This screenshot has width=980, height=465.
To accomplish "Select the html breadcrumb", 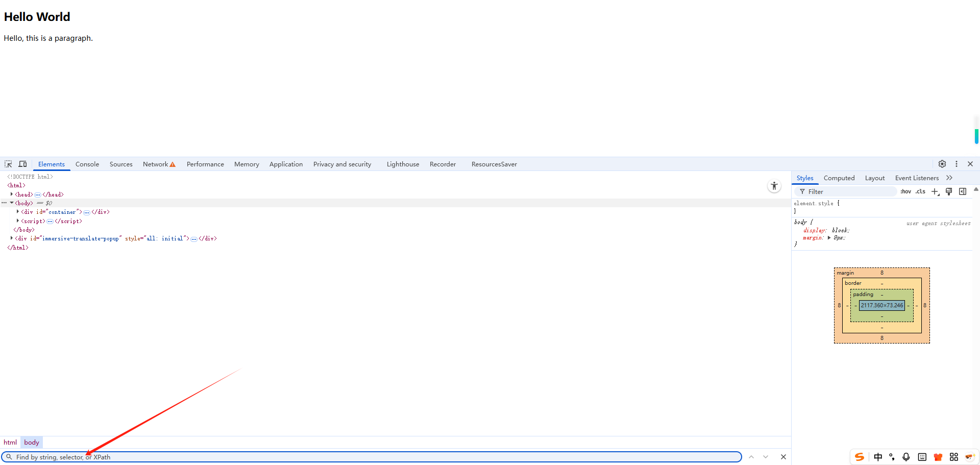I will (x=10, y=442).
